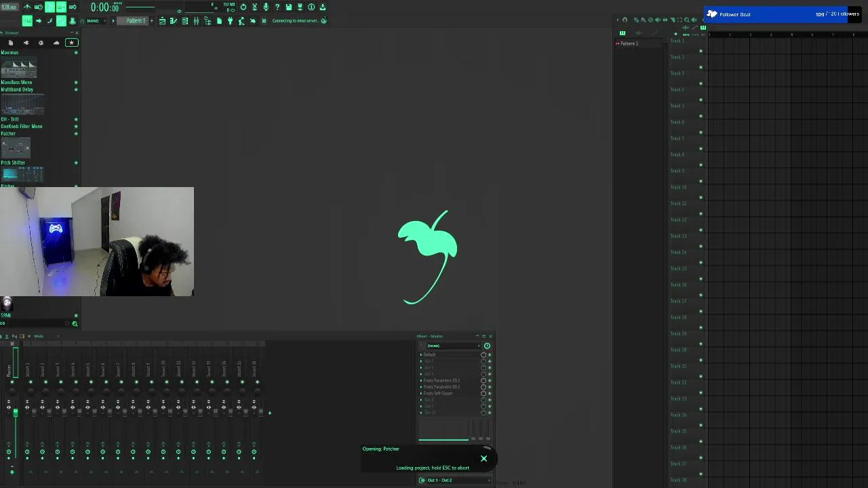Open help via question mark icon

tap(277, 7)
